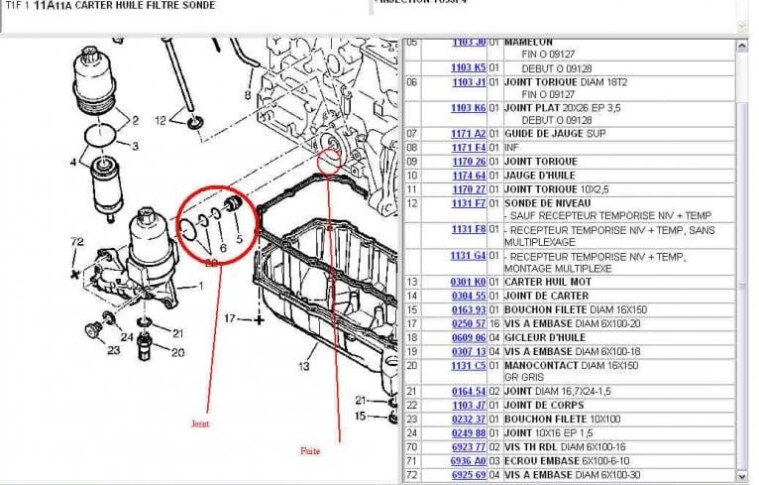The image size is (759, 485).
Task: Click the 'CARTER HUIL MOT' description
Action: tap(548, 282)
